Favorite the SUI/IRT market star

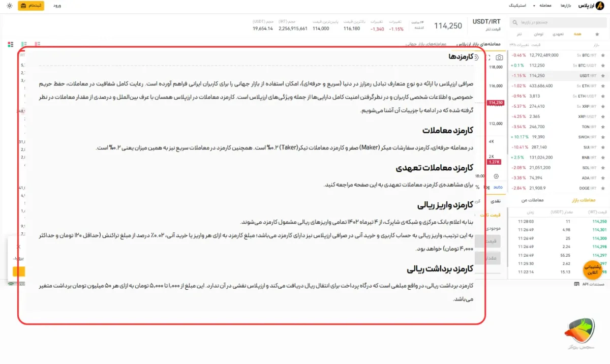603,147
